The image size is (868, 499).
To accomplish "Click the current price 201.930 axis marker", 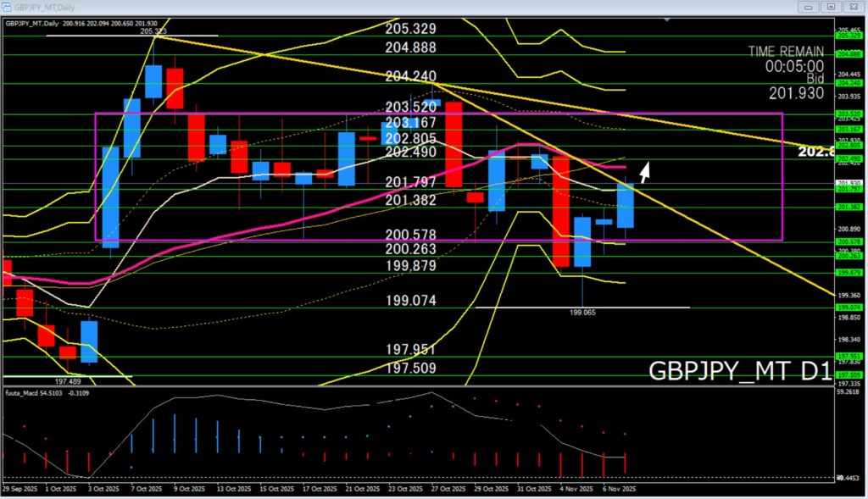I will tap(849, 183).
